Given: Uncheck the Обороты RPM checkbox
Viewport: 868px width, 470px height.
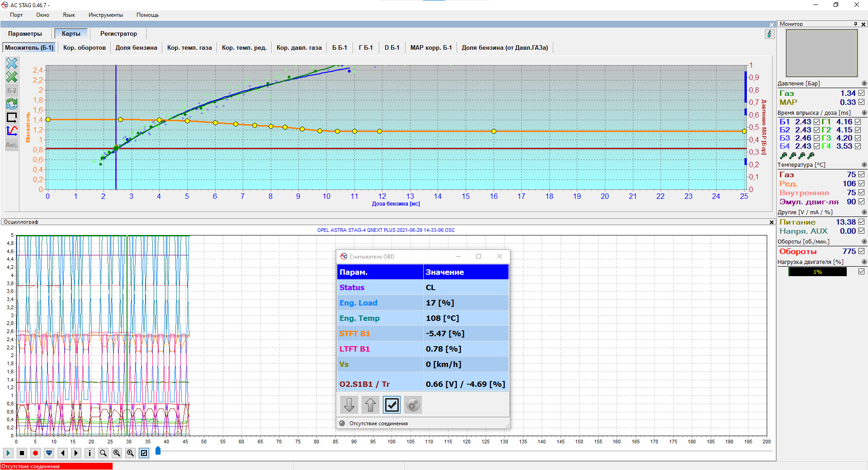Looking at the screenshot, I should click(861, 251).
